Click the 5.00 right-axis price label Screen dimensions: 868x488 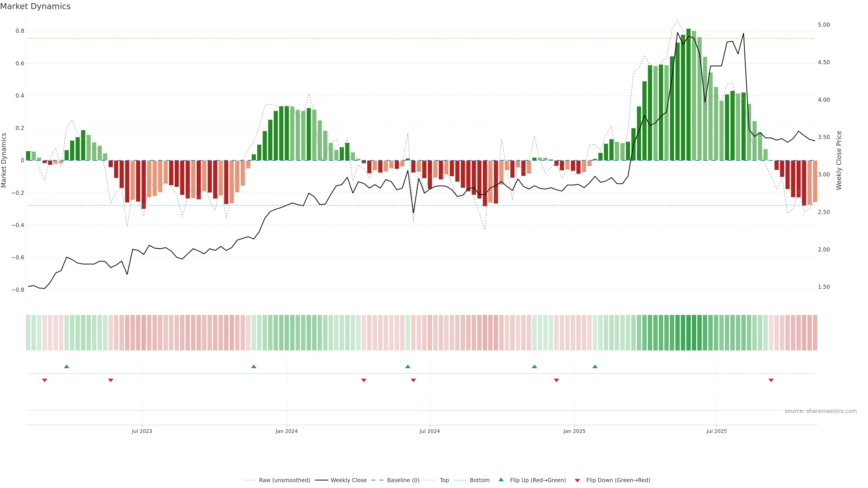[823, 25]
